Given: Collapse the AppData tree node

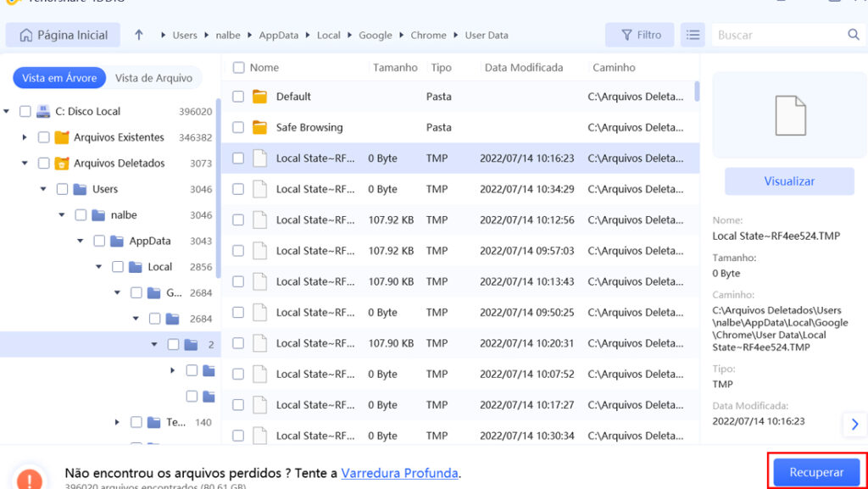Looking at the screenshot, I should [x=81, y=241].
